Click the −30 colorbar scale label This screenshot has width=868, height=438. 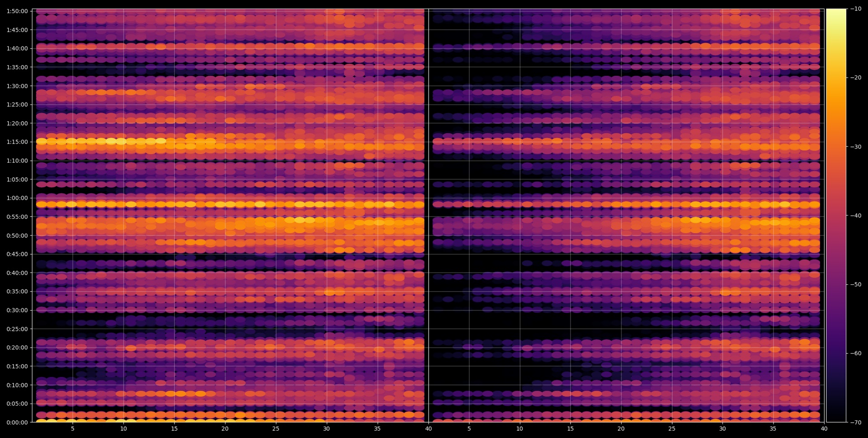pos(856,147)
